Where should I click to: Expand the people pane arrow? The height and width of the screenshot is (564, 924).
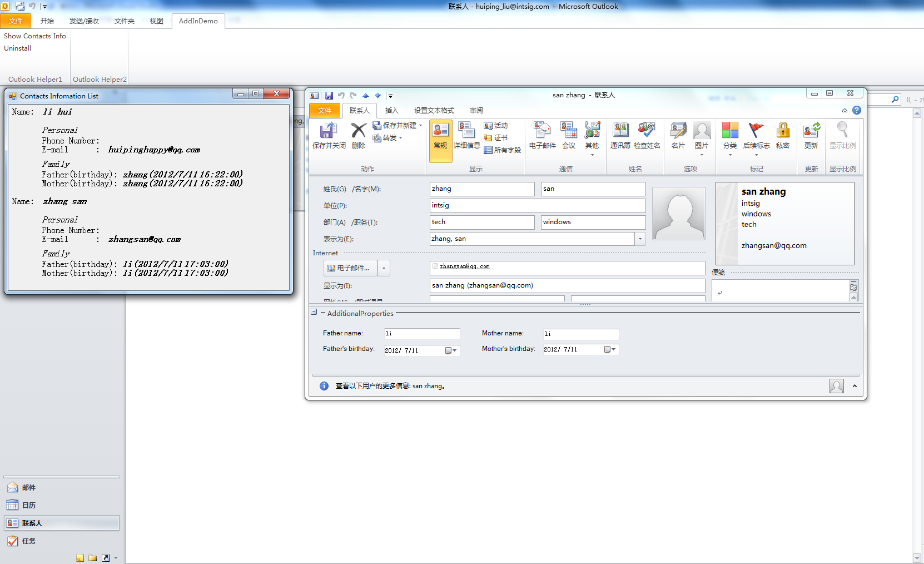[855, 385]
